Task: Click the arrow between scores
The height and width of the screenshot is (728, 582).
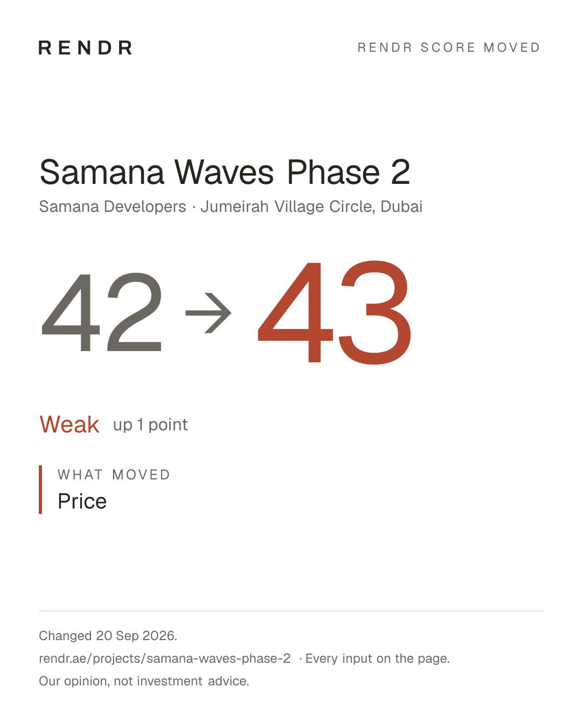Action: point(209,313)
